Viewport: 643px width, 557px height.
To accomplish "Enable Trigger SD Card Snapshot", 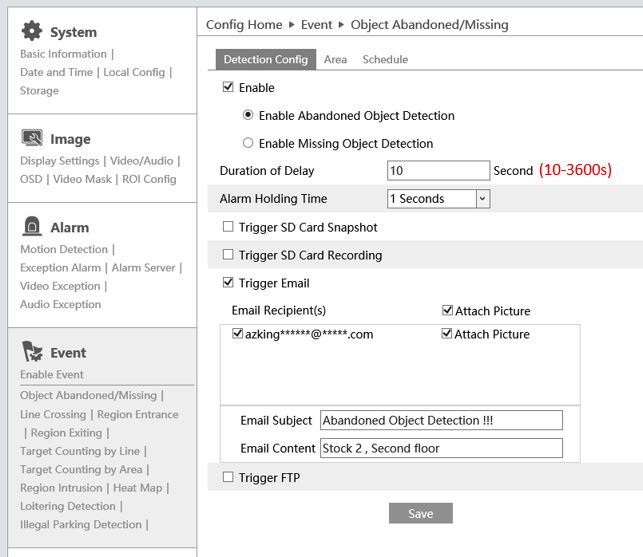I will (x=228, y=227).
